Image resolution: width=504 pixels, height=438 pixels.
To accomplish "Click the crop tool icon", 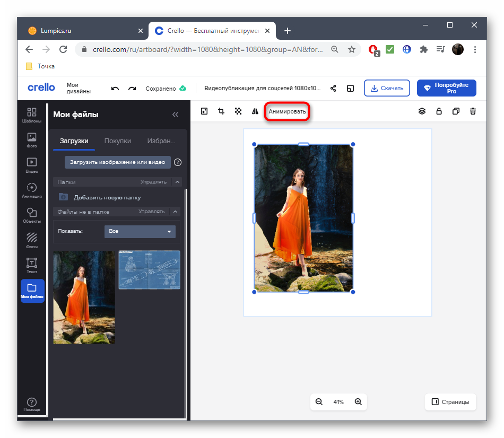I will pyautogui.click(x=221, y=111).
